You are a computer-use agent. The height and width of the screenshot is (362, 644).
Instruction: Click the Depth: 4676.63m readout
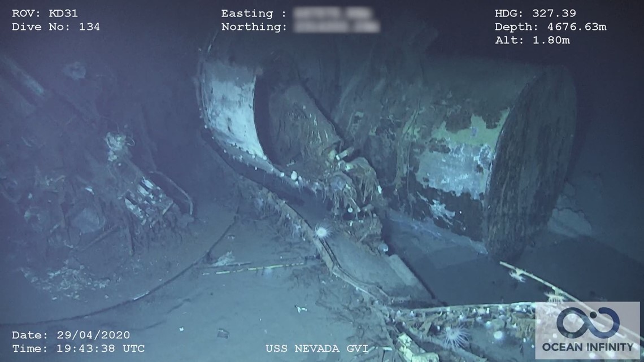(x=550, y=27)
